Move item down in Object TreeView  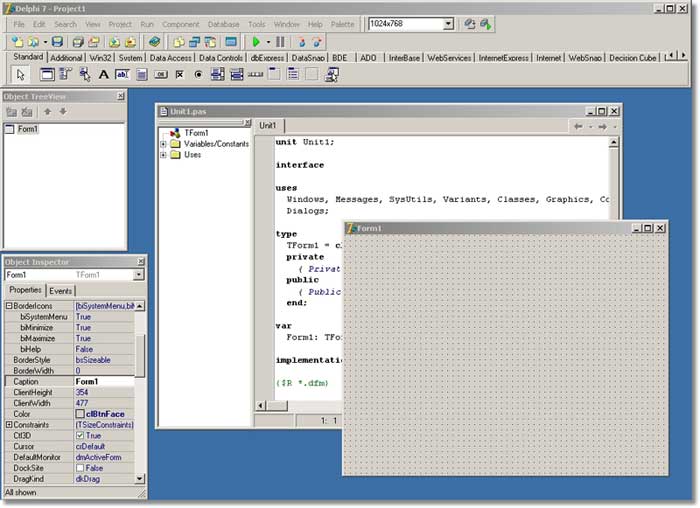point(63,112)
